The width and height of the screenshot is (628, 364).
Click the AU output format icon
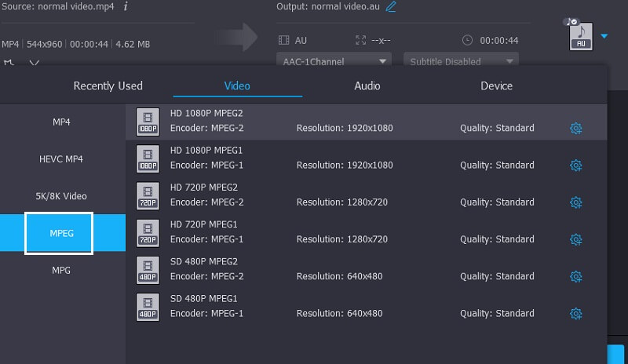579,36
